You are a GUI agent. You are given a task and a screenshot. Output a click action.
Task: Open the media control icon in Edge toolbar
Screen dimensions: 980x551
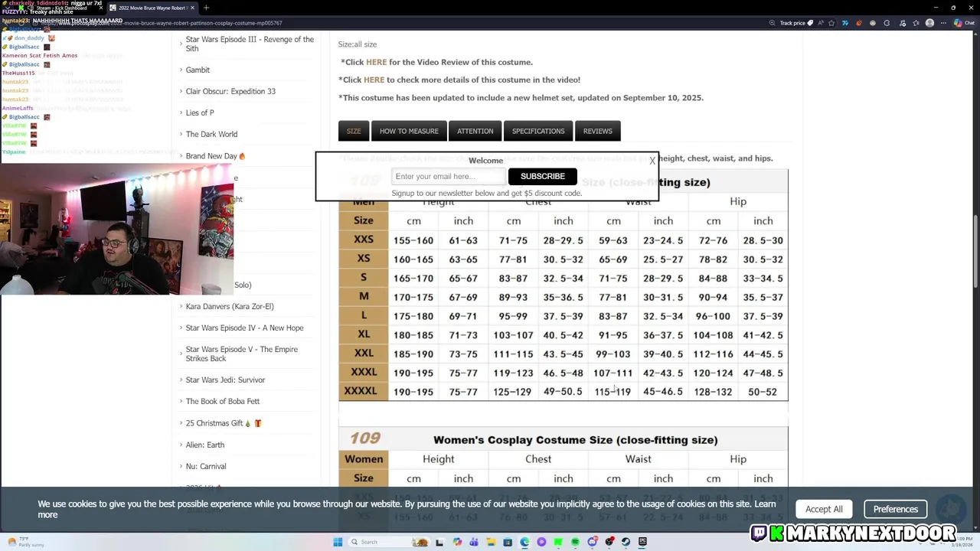(x=902, y=23)
